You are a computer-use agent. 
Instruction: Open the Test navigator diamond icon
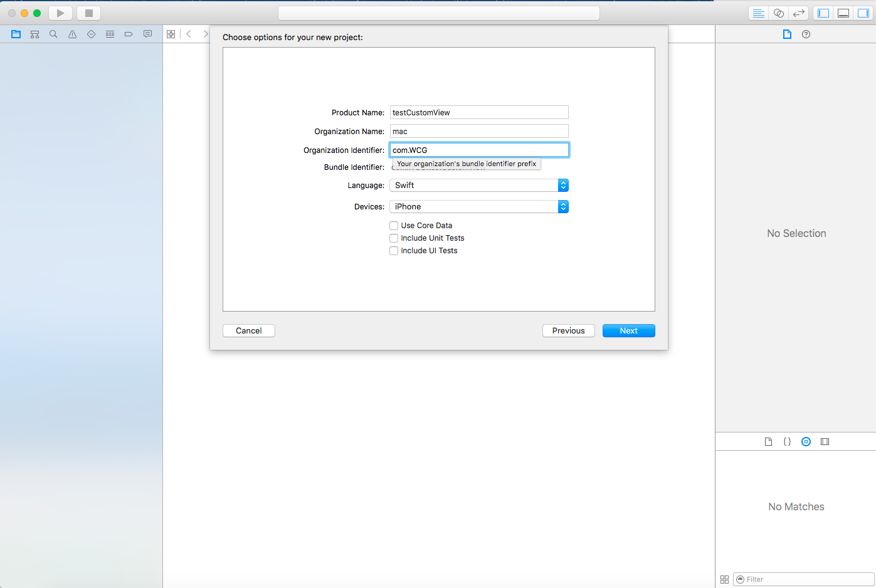(92, 34)
